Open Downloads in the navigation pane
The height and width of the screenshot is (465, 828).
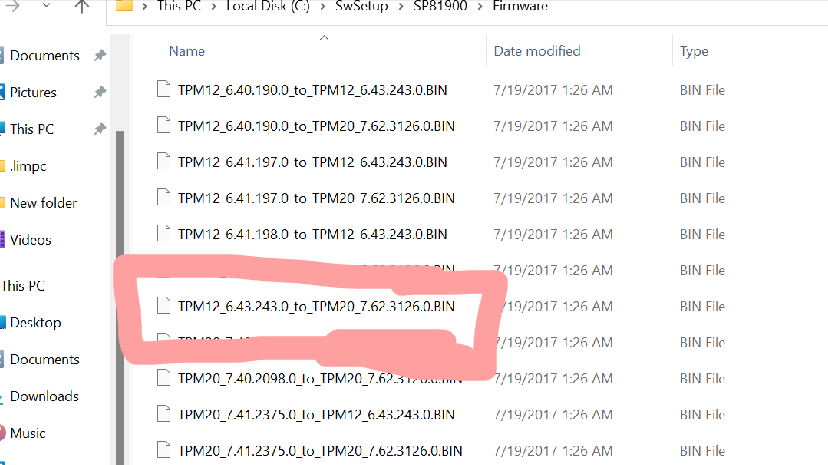coord(44,396)
